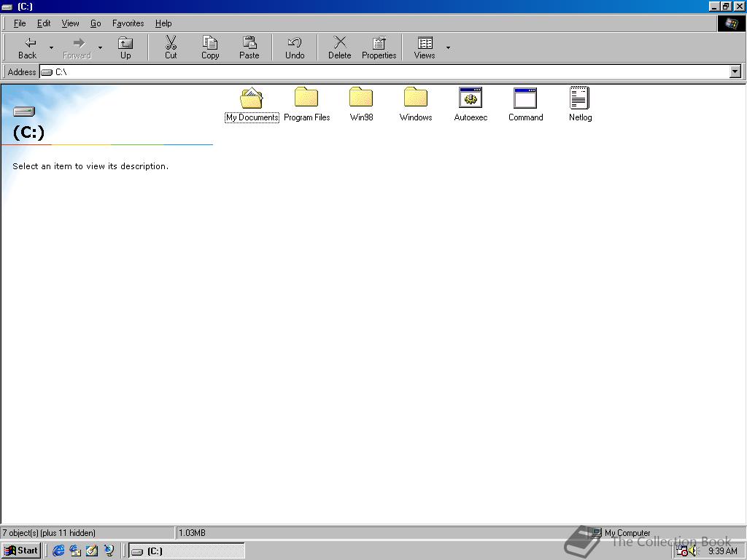Launch Internet Explorer from Quick Launch
This screenshot has width=747, height=560.
click(x=58, y=551)
